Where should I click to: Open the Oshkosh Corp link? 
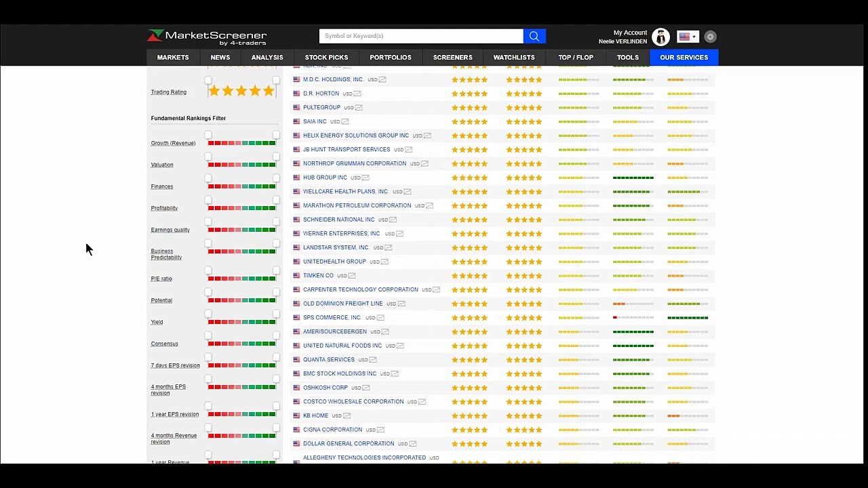pyautogui.click(x=325, y=388)
